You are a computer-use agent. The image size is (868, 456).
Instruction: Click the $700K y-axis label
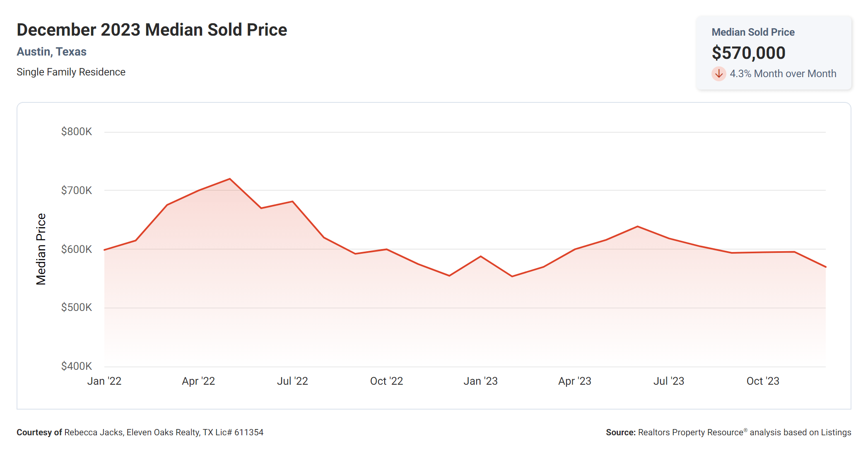tap(77, 191)
